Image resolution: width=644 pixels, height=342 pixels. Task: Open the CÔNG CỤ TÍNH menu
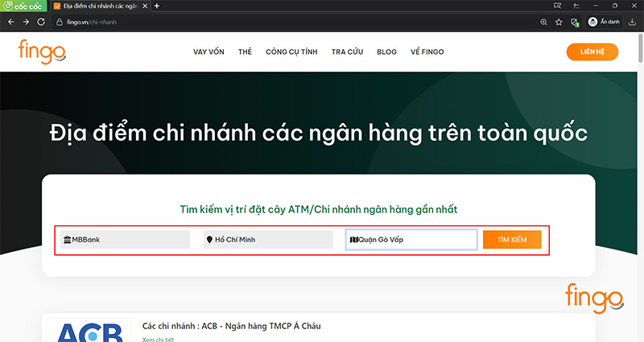click(291, 52)
